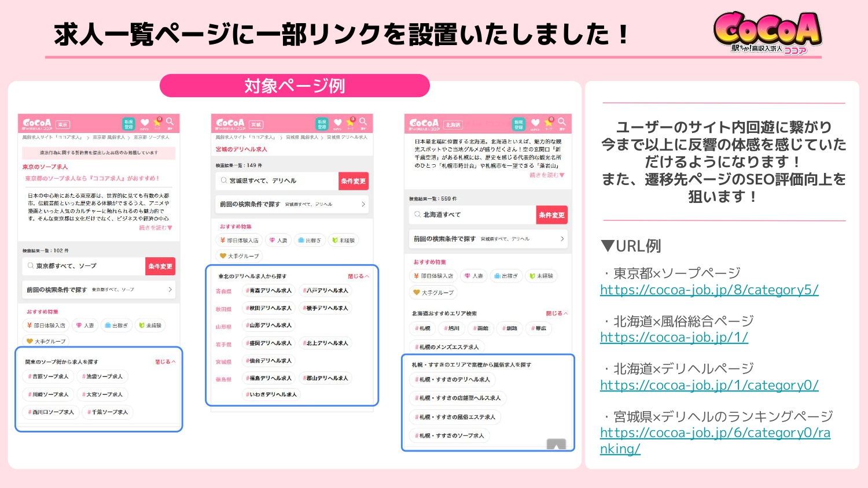Image resolution: width=868 pixels, height=488 pixels.
Task: Click the 北海道 region badge next to the logo
Action: 453,124
